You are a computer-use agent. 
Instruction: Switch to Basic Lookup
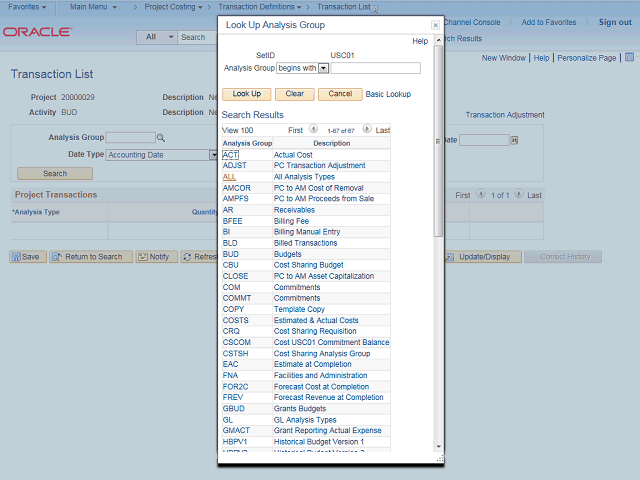[x=388, y=94]
